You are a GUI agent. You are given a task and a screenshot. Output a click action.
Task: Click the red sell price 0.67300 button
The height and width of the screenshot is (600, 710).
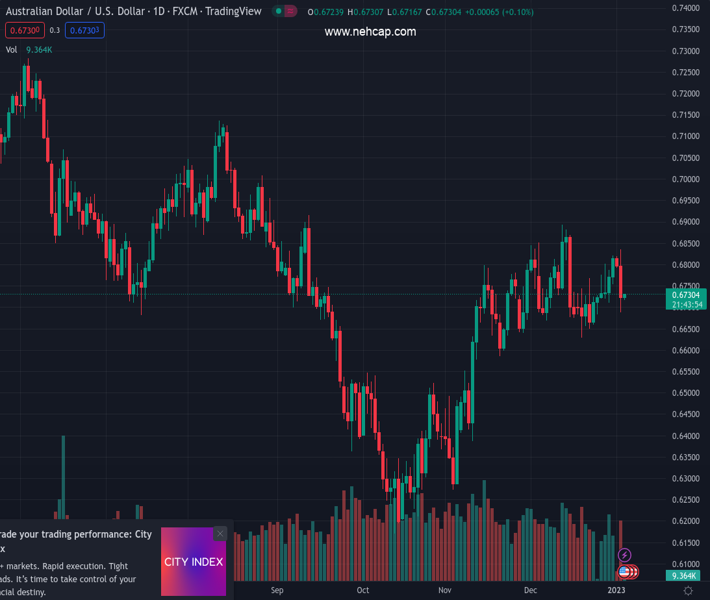pyautogui.click(x=24, y=31)
